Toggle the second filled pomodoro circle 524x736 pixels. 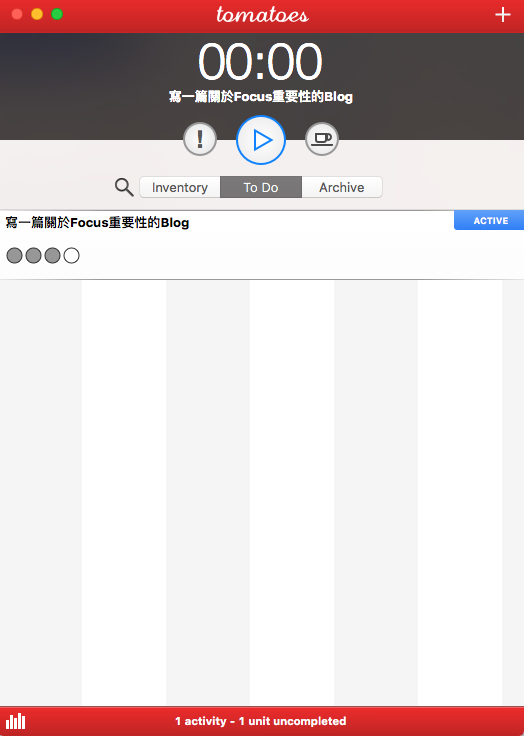coord(33,255)
